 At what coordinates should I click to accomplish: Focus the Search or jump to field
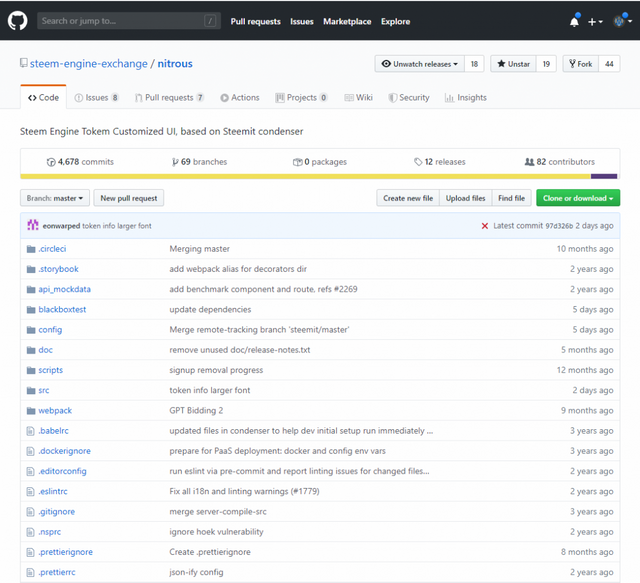point(129,21)
